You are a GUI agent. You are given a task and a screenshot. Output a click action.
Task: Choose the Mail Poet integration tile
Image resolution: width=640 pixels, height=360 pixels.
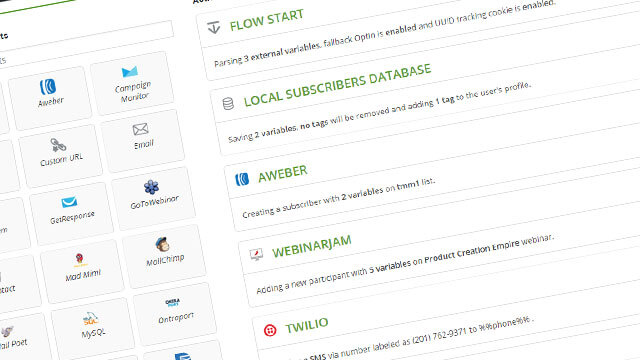tap(12, 339)
